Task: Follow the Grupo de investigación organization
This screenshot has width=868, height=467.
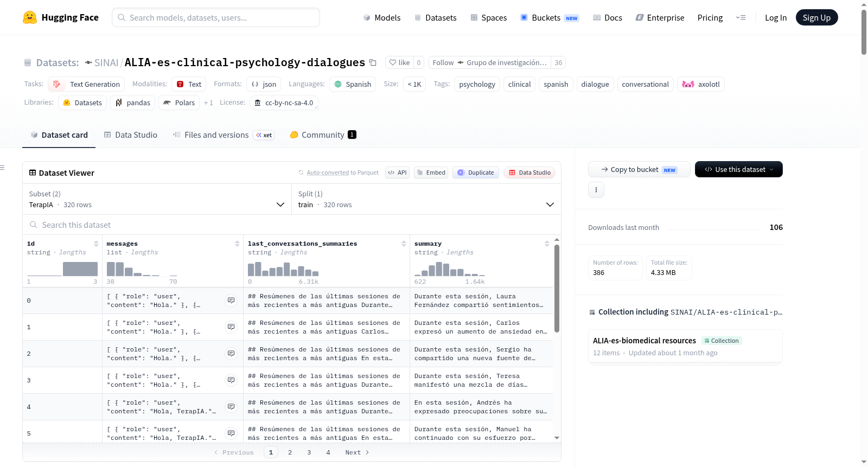Action: (x=489, y=62)
